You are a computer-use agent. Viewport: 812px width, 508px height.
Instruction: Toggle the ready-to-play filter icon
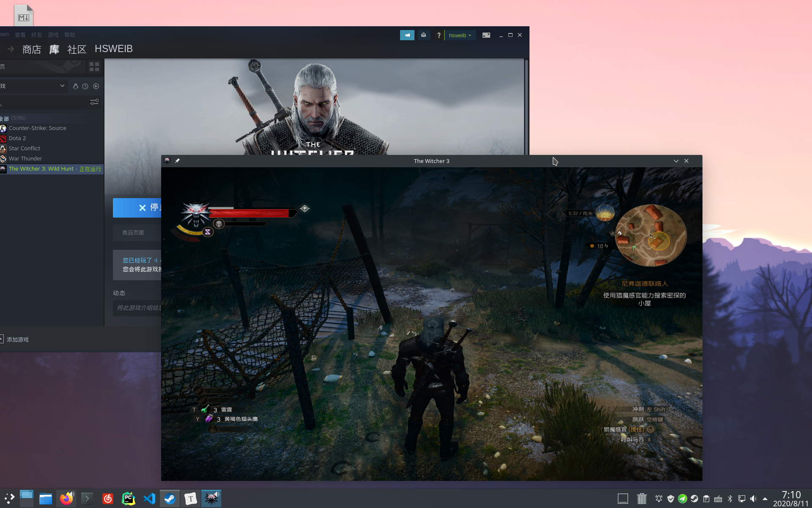[x=96, y=86]
